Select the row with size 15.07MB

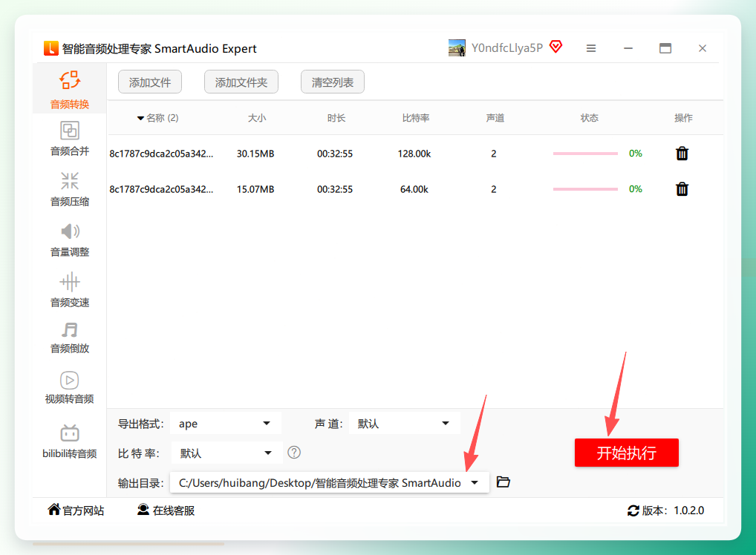click(x=414, y=189)
